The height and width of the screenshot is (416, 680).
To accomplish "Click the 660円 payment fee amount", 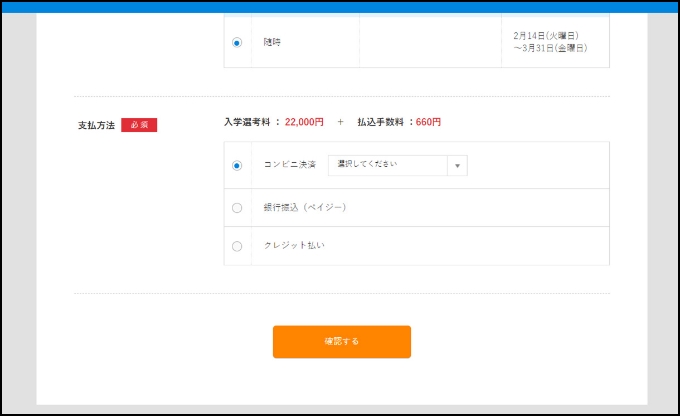I will pos(428,122).
